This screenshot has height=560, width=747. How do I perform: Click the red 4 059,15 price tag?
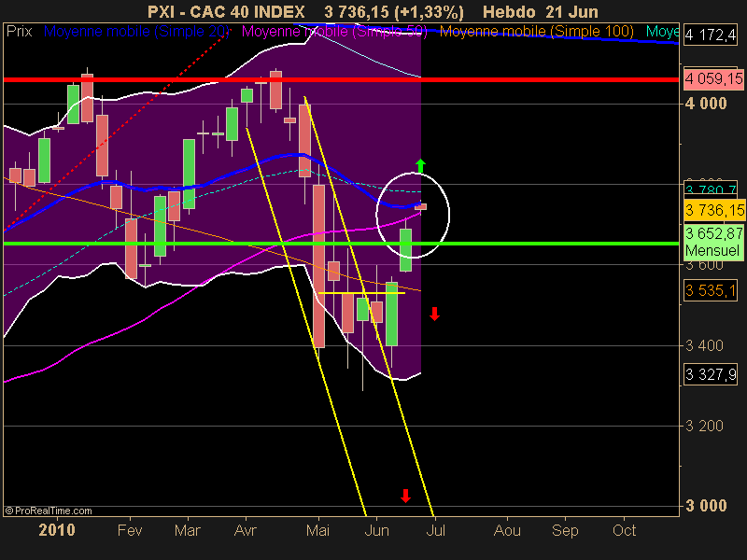coord(713,78)
